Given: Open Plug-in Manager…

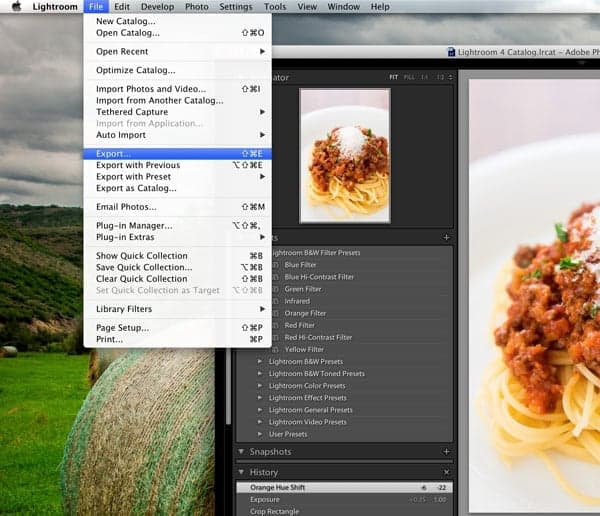Looking at the screenshot, I should (178, 225).
